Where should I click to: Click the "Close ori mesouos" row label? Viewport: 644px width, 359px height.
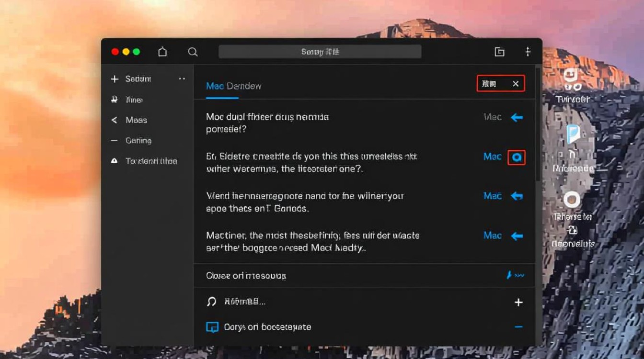pos(246,276)
